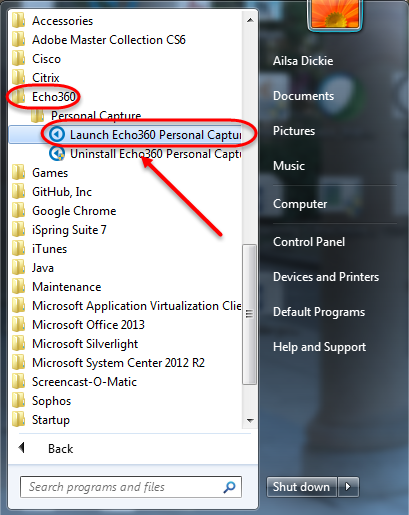Viewport: 409px width, 515px height.
Task: Click the Citrix folder icon
Action: (18, 78)
